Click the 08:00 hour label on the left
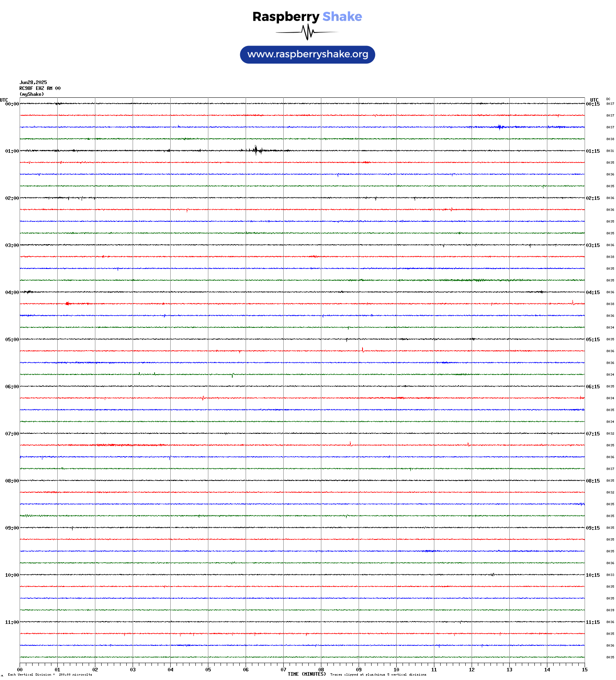Image resolution: width=616 pixels, height=680 pixels. [12, 481]
